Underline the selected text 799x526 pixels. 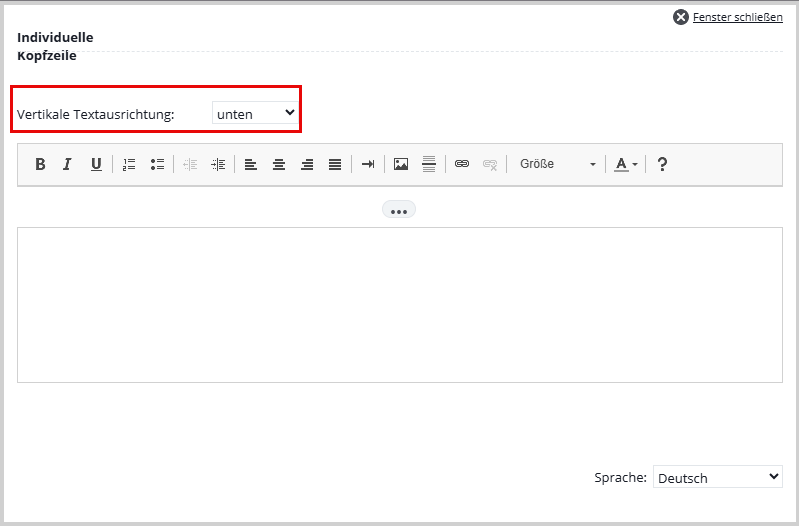pos(96,164)
